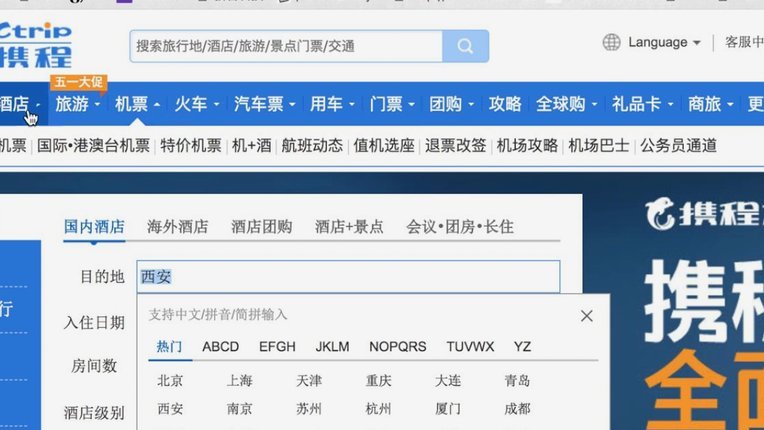
Task: Choose 重庆 from hot cities
Action: click(x=379, y=380)
